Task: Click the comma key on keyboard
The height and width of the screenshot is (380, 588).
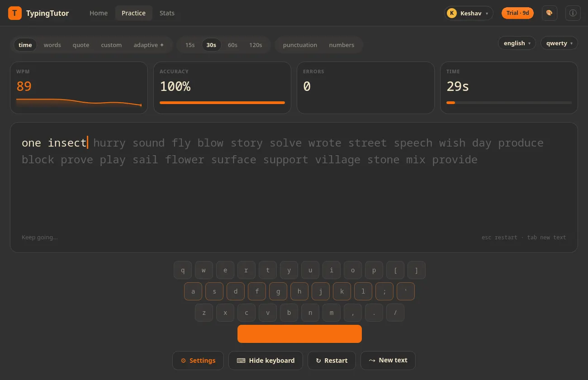Action: click(353, 313)
